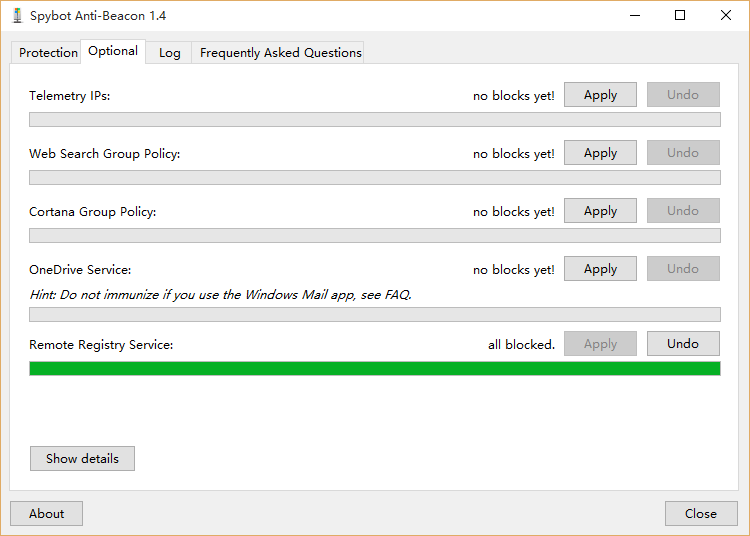750x536 pixels.
Task: Undo Remote Registry Service blocking
Action: point(683,344)
